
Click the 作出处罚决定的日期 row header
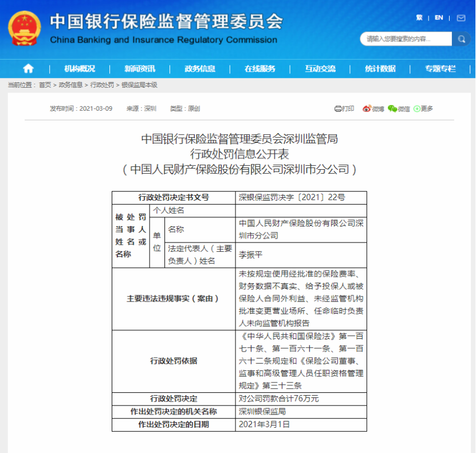[x=174, y=424]
